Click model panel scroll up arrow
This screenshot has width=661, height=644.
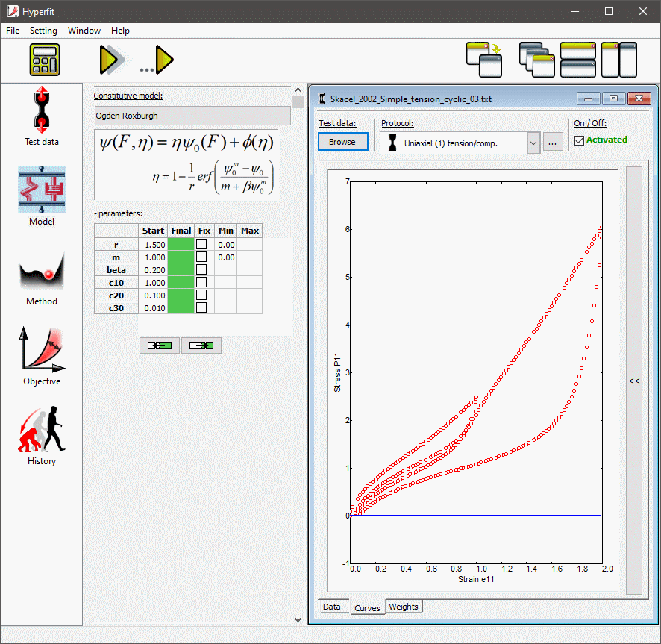point(298,90)
